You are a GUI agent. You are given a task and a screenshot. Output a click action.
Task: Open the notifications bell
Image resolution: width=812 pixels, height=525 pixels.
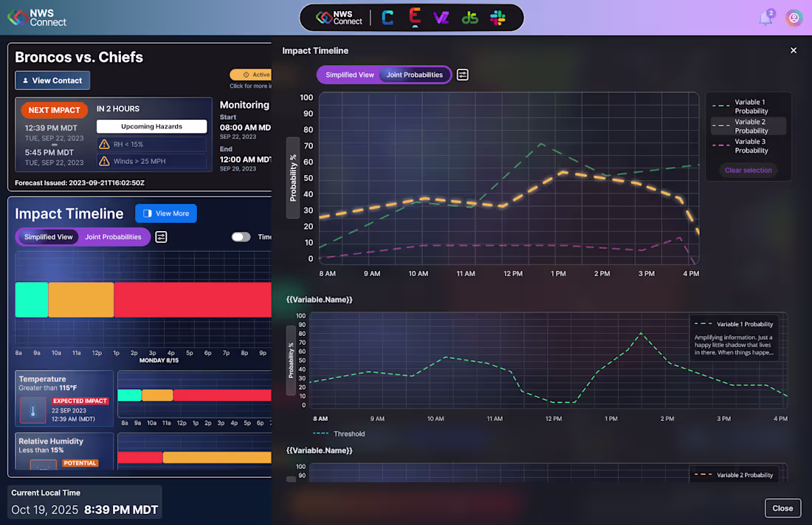[766, 18]
